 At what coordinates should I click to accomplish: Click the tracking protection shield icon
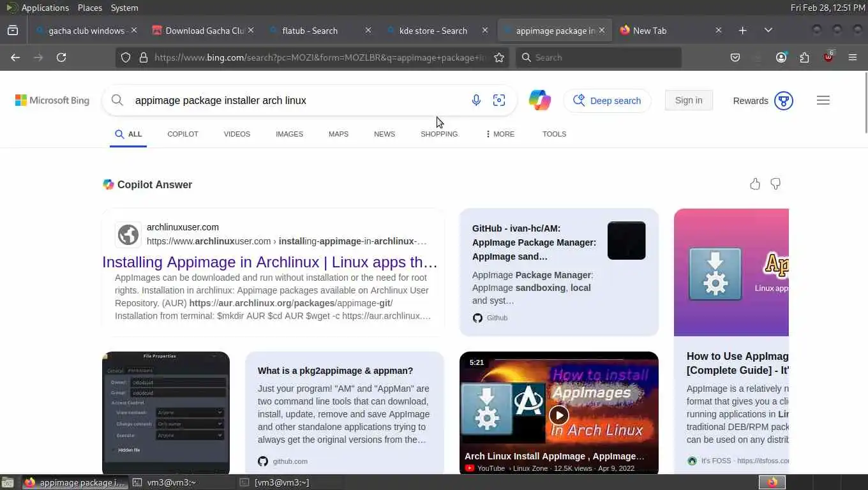coord(126,57)
